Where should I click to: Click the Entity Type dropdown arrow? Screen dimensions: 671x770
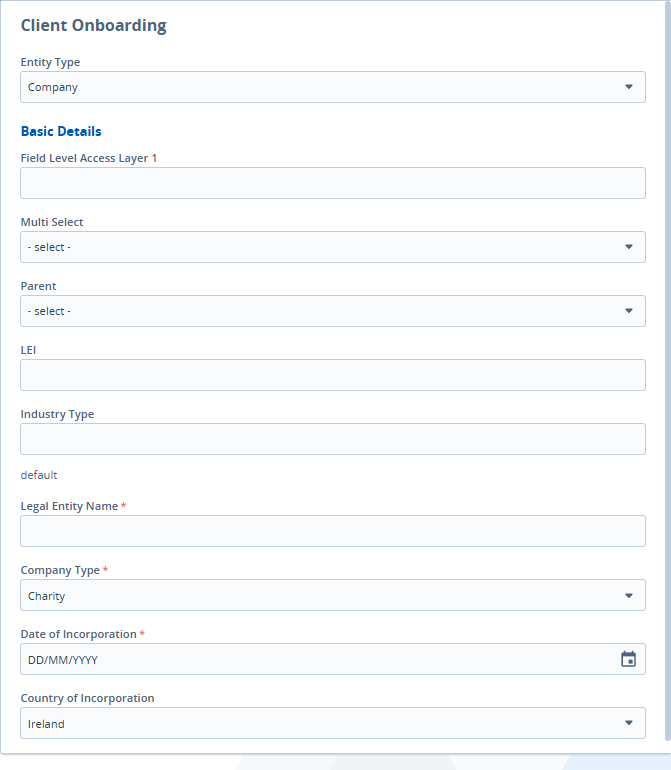(629, 87)
